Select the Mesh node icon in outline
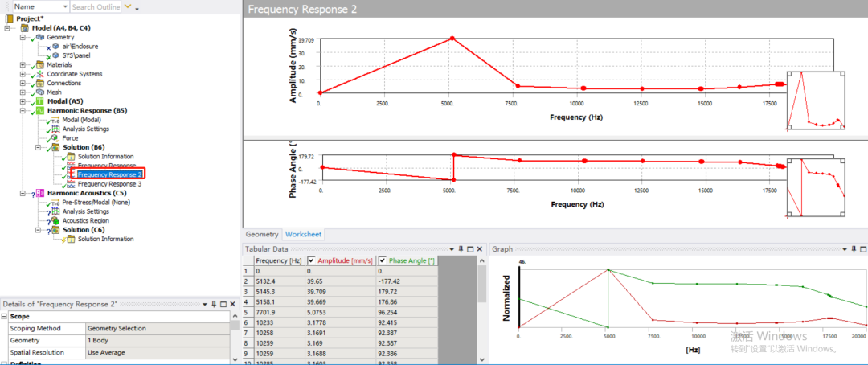 click(x=40, y=92)
